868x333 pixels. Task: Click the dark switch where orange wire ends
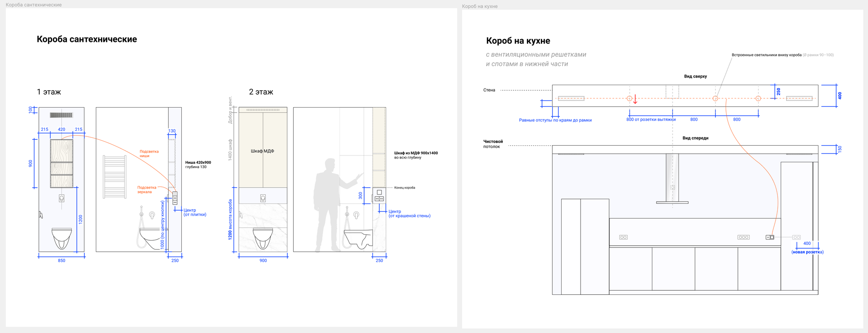[x=770, y=237]
